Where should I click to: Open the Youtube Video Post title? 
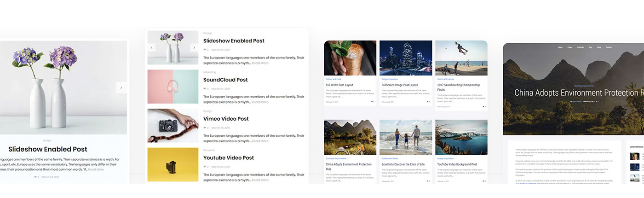[229, 157]
